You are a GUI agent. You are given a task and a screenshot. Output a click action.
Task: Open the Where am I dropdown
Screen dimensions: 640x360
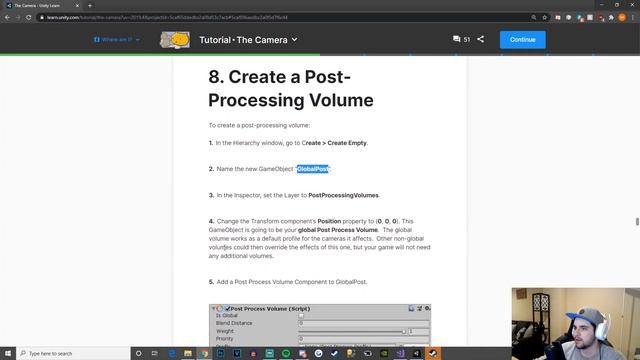click(x=117, y=40)
